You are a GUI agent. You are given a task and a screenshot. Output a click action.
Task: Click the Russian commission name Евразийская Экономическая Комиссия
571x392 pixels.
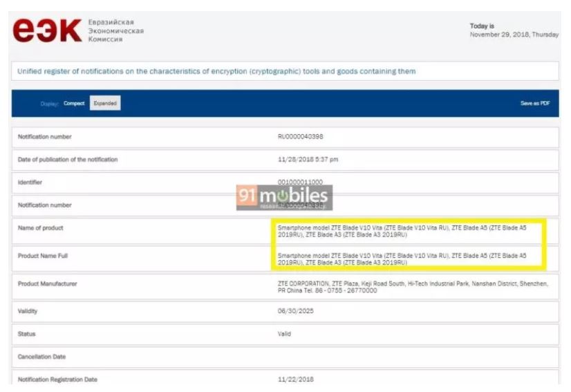point(116,30)
